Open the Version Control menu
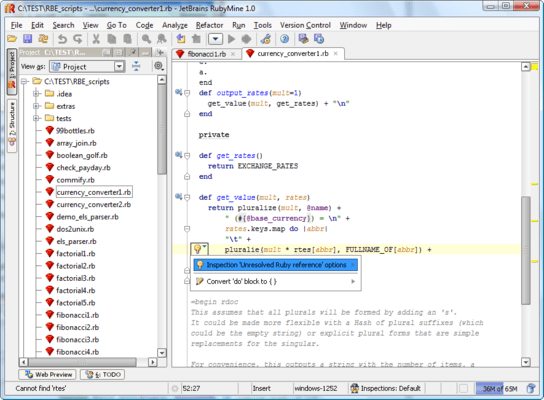Screen dimensions: 544x400 click(x=305, y=25)
